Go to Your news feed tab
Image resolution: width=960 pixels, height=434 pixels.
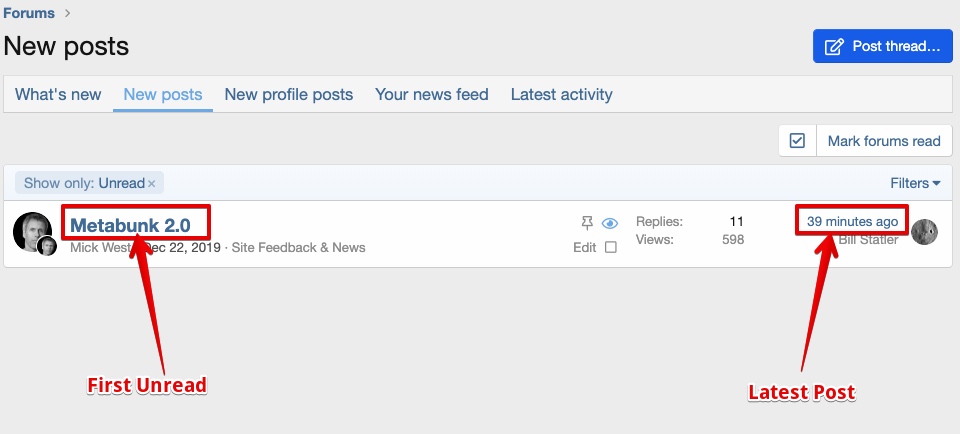[x=432, y=94]
